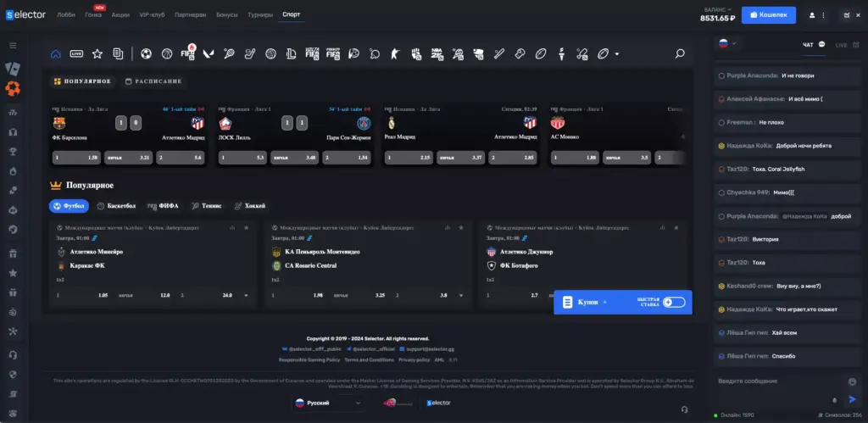Image resolution: width=868 pixels, height=423 pixels.
Task: Click the LIVE matches icon in sports bar
Action: click(77, 54)
